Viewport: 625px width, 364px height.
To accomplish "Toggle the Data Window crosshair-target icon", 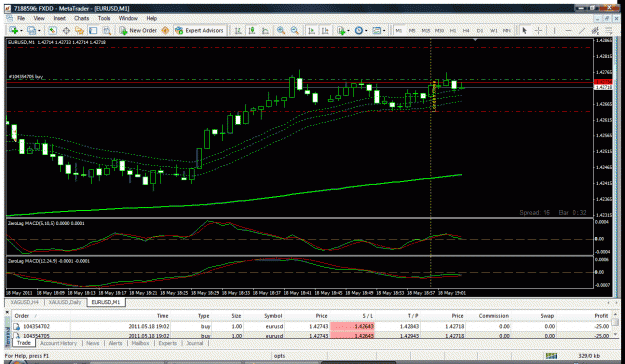I will tap(66, 30).
